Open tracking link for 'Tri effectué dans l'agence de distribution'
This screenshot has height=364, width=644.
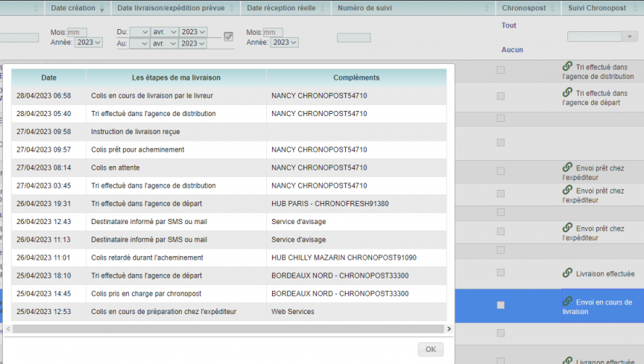point(567,66)
